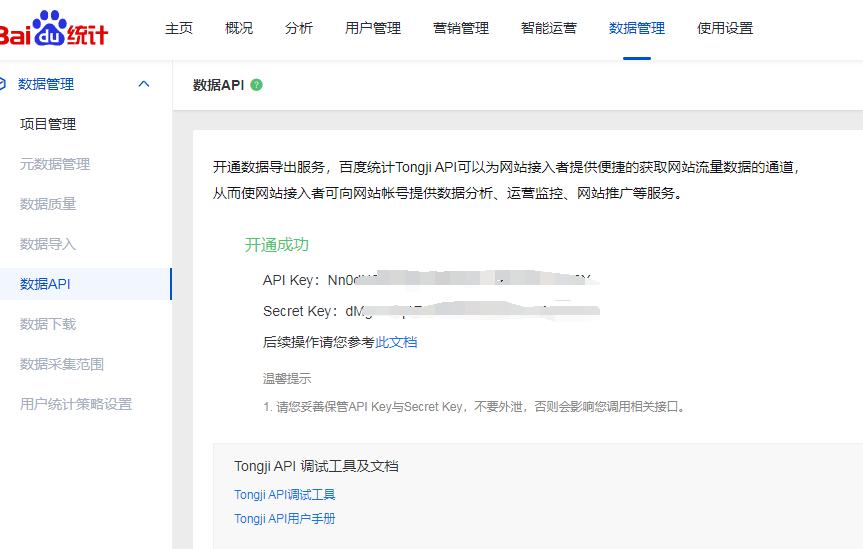Choose 数据质量 in the left menu
This screenshot has height=549, width=863.
(48, 204)
